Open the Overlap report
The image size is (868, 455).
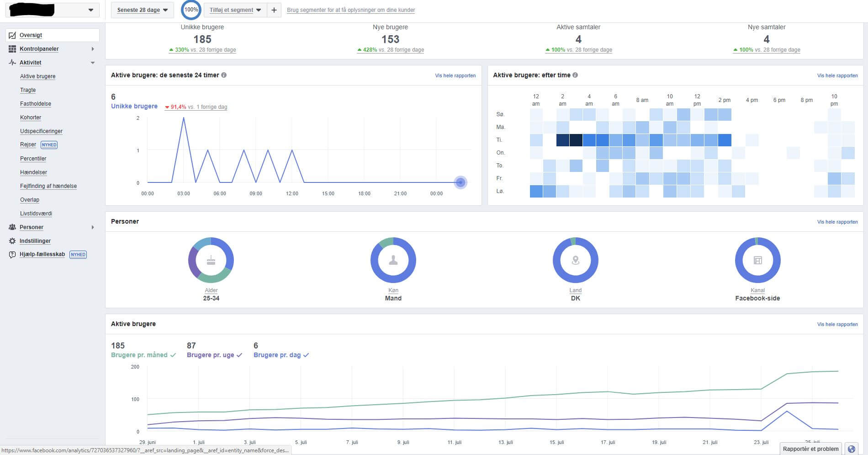click(30, 200)
